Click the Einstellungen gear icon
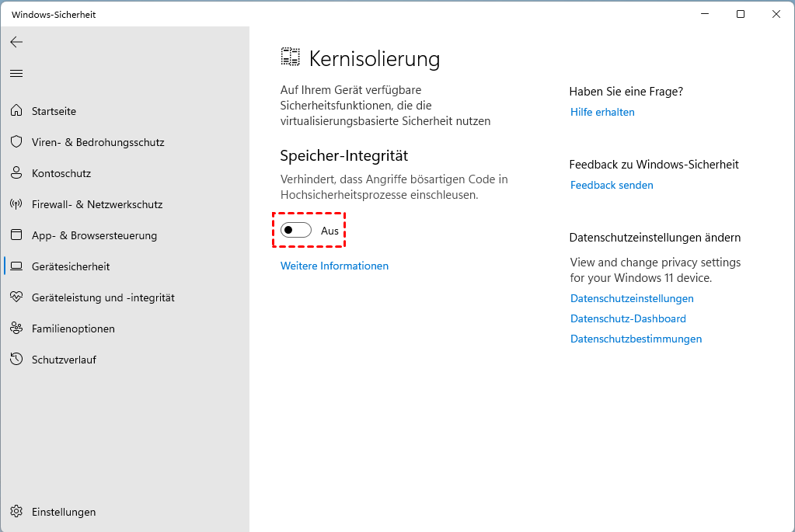The image size is (795, 532). pos(16,512)
